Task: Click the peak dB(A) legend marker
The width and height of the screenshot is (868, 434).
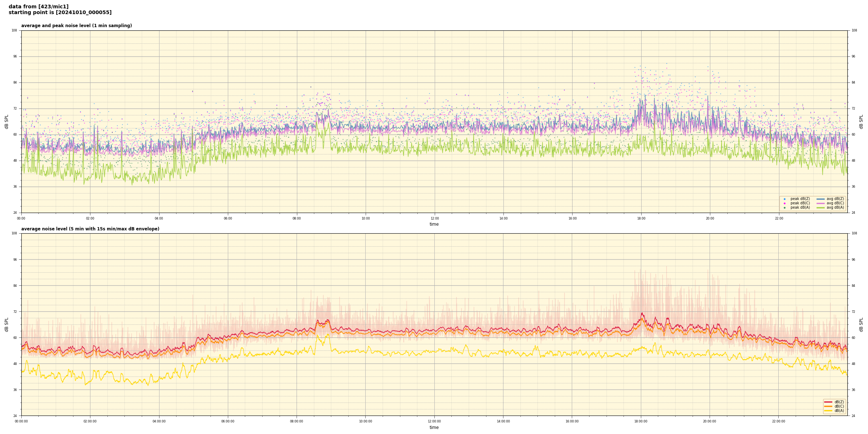Action: 784,208
